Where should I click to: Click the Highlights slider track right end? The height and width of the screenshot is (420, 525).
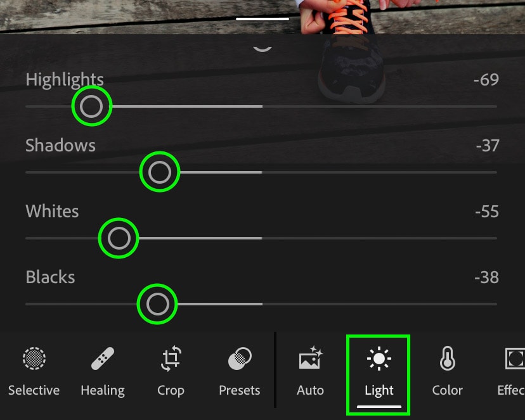tap(495, 106)
